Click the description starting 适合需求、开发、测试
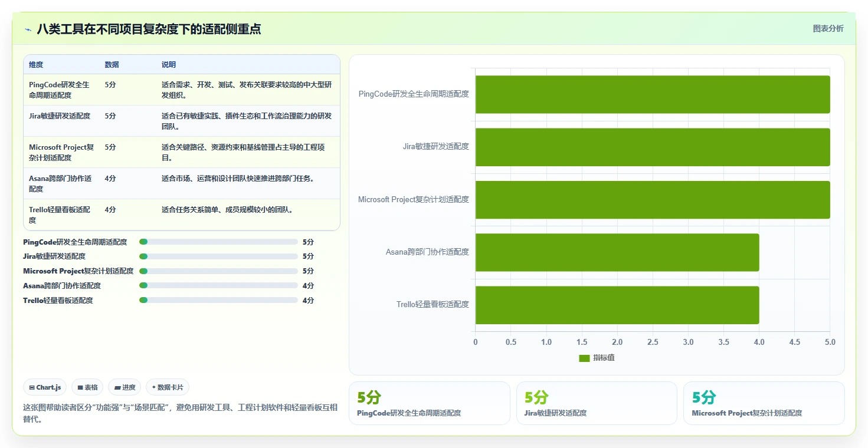The width and height of the screenshot is (868, 448). 247,90
